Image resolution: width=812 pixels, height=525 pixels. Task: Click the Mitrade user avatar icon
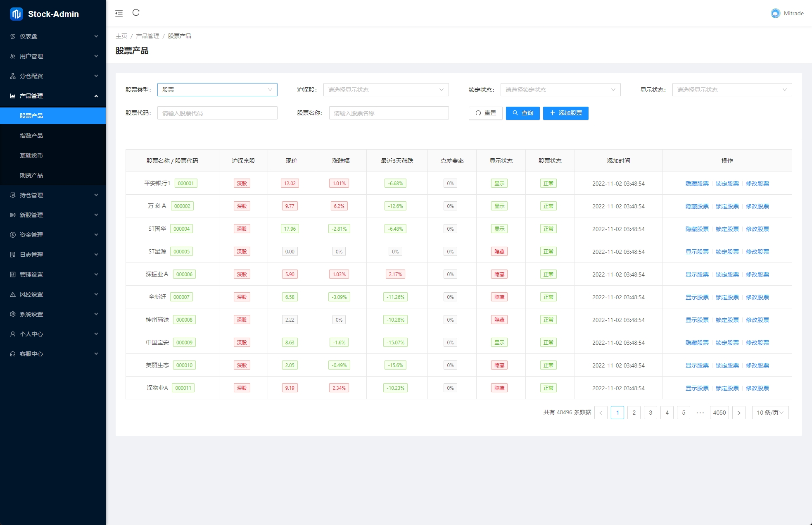pos(775,13)
